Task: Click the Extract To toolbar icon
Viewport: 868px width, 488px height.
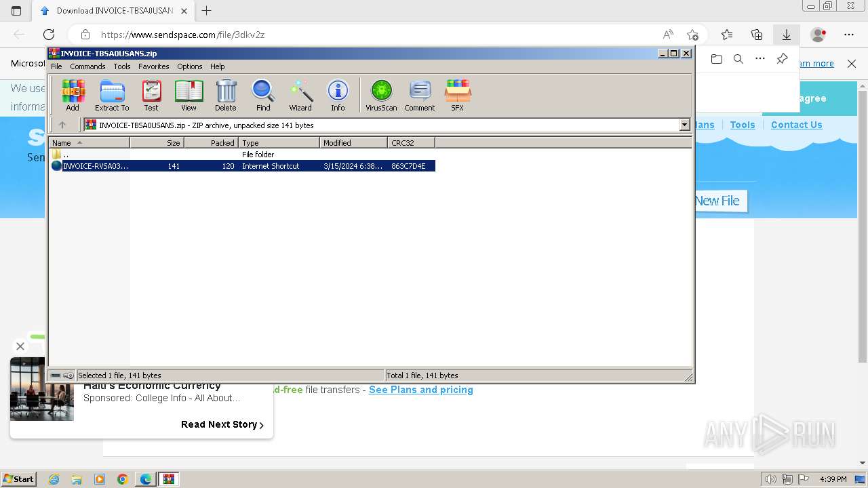Action: pyautogui.click(x=112, y=95)
